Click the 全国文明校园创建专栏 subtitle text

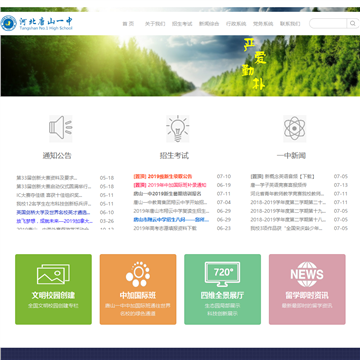[x=53, y=306]
